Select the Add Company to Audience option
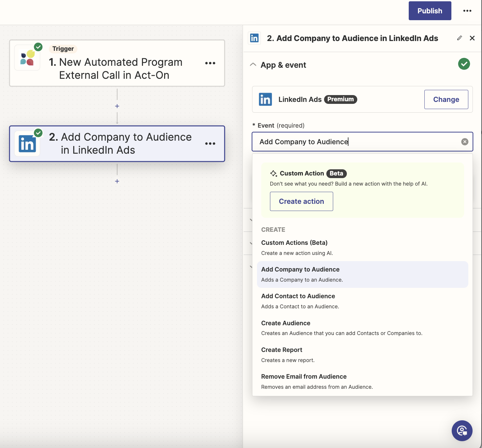Viewport: 482px width, 448px height. pos(362,274)
